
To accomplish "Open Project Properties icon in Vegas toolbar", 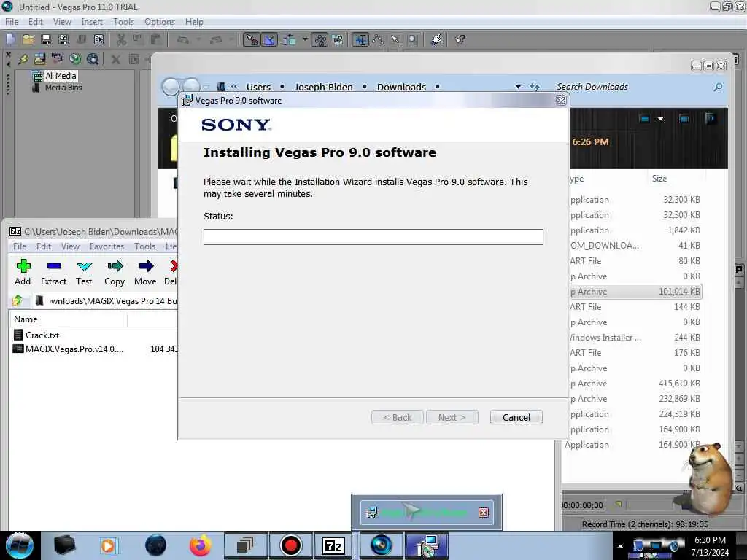I will (x=98, y=39).
